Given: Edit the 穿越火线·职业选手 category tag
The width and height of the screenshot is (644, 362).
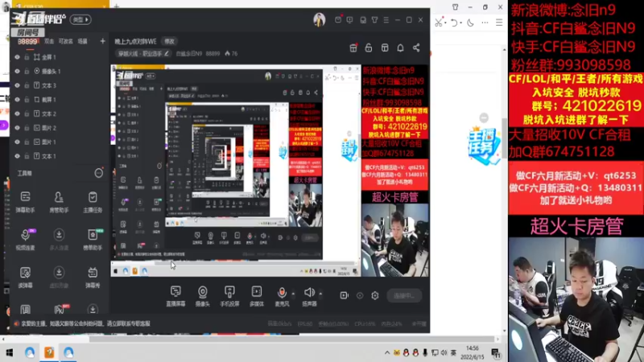Looking at the screenshot, I should coord(143,53).
